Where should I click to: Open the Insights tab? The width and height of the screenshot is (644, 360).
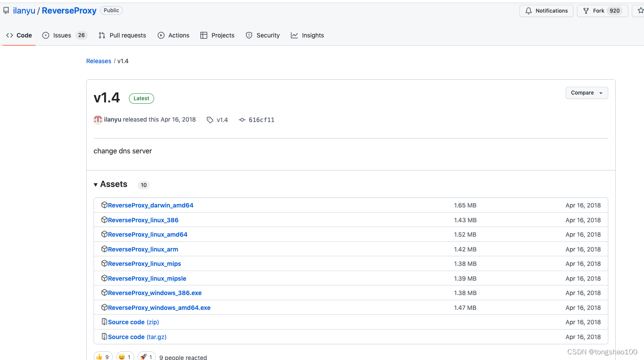307,35
